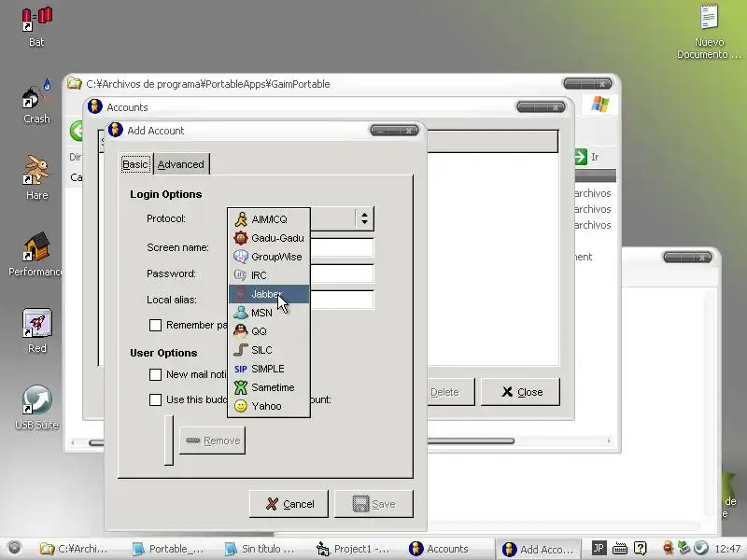
Task: Click the Save account button
Action: click(x=374, y=504)
